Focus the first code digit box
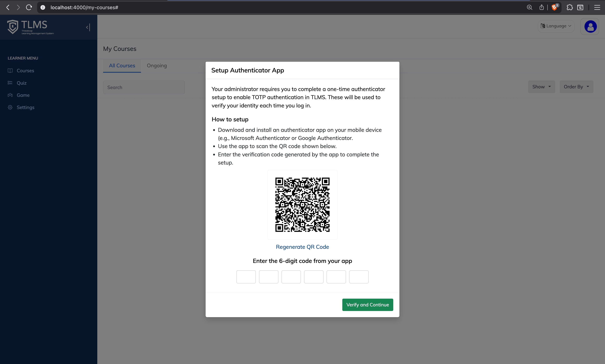 tap(246, 277)
